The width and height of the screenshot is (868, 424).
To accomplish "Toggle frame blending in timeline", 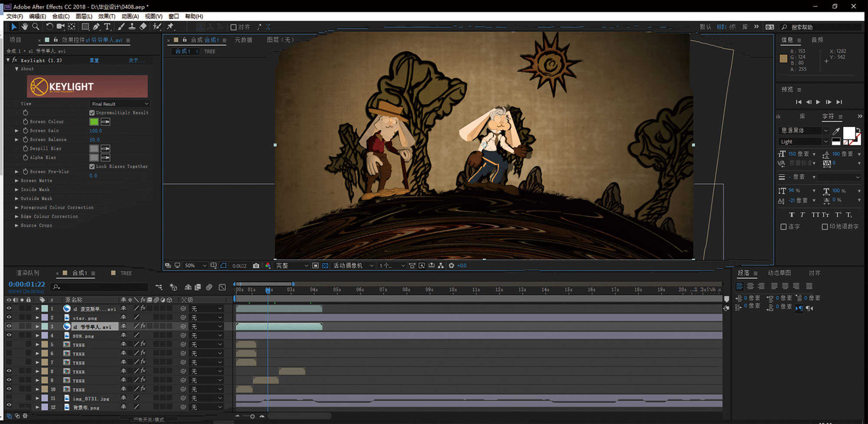I will 198,287.
